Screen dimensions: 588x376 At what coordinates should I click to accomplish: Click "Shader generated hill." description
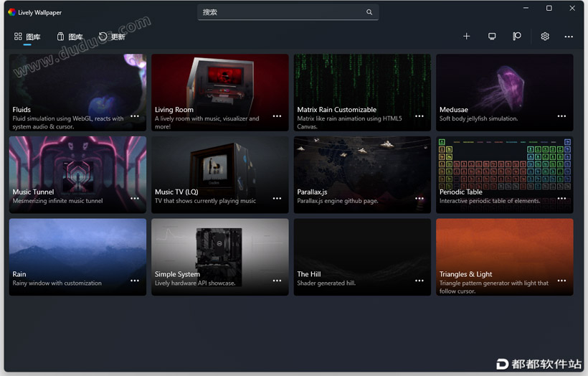point(326,283)
